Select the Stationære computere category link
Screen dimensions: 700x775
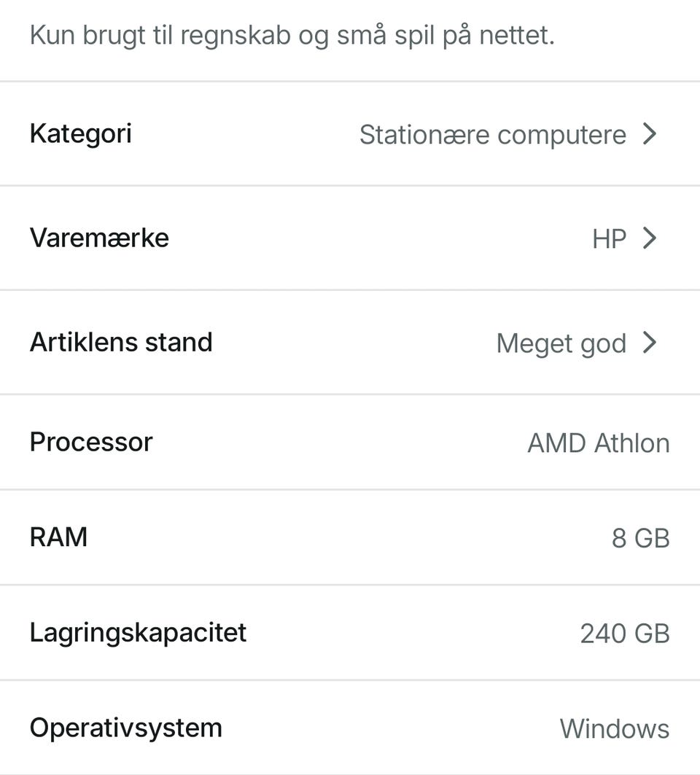click(x=492, y=135)
